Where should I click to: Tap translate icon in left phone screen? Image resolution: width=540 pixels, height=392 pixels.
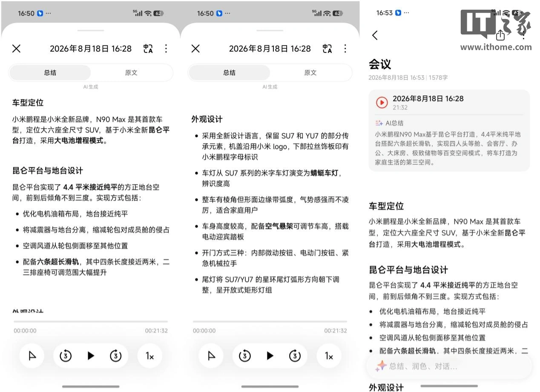pos(148,49)
